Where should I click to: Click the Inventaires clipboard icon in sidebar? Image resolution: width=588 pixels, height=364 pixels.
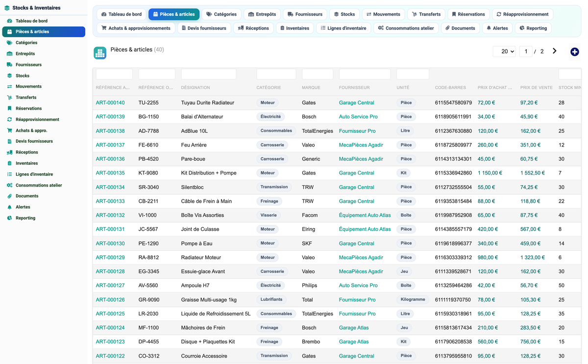pyautogui.click(x=9, y=163)
